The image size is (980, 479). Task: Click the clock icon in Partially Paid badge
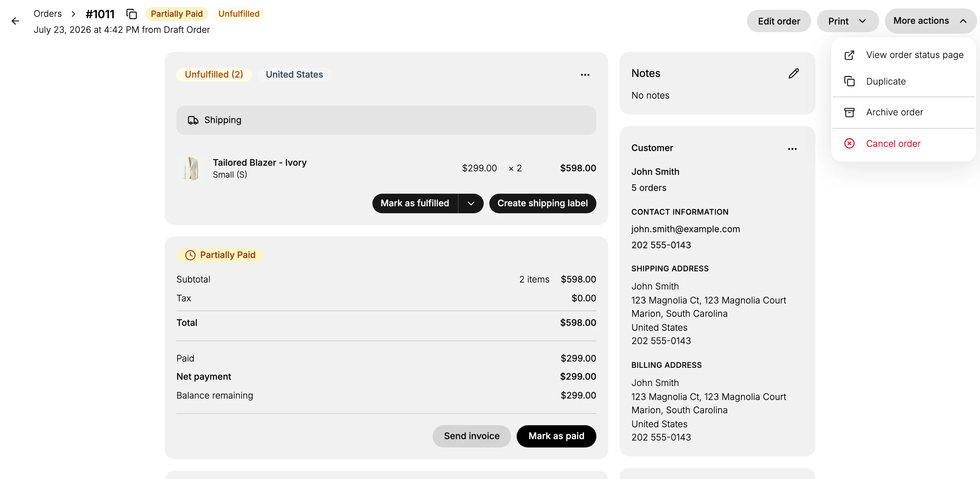pos(190,255)
